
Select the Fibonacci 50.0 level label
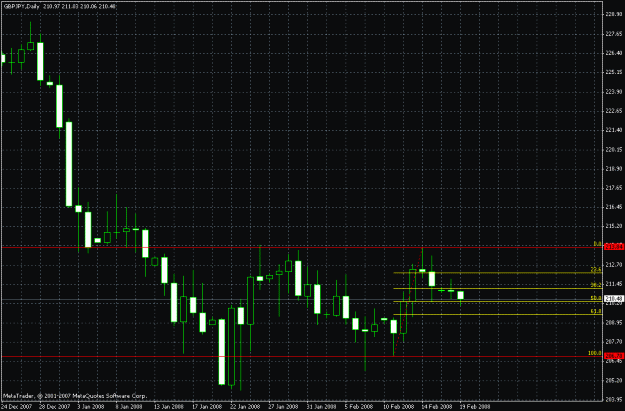pyautogui.click(x=596, y=298)
